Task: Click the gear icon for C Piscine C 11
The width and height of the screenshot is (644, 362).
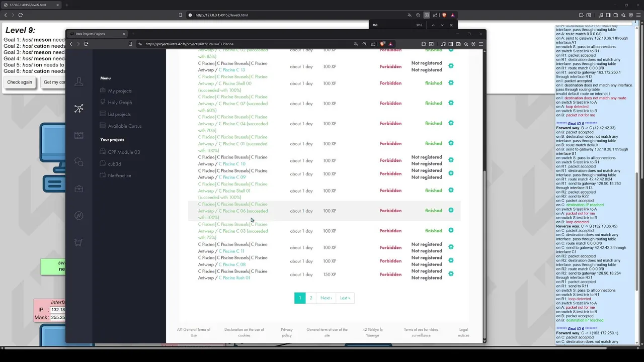Action: [451, 247]
